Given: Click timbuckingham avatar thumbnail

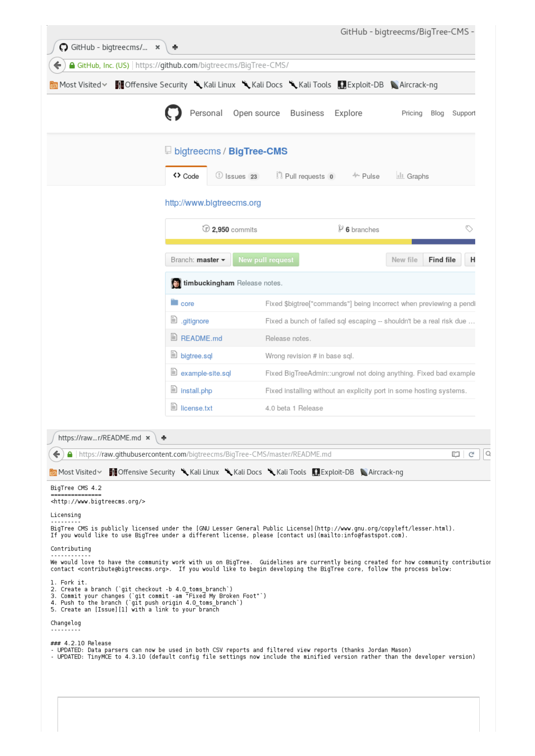Looking at the screenshot, I should (x=176, y=283).
